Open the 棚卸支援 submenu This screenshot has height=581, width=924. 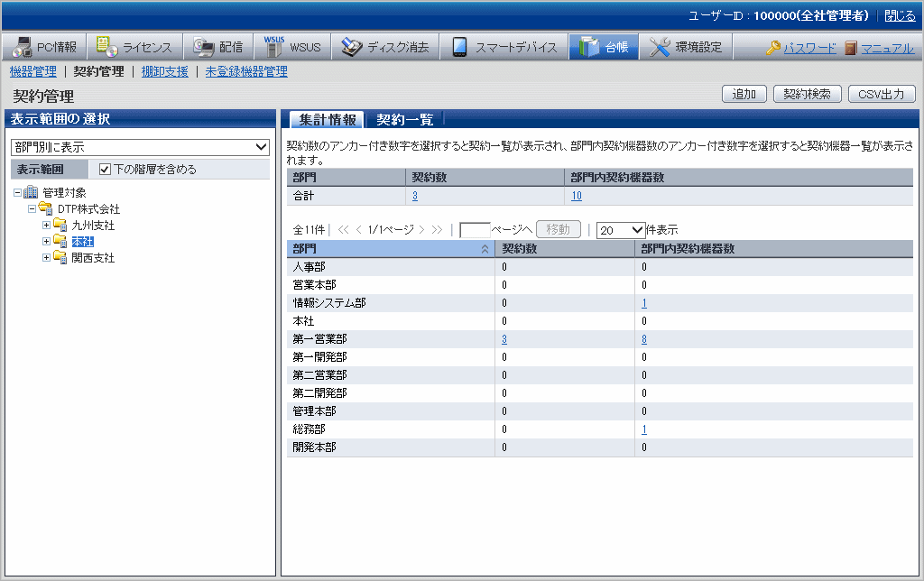[x=164, y=71]
